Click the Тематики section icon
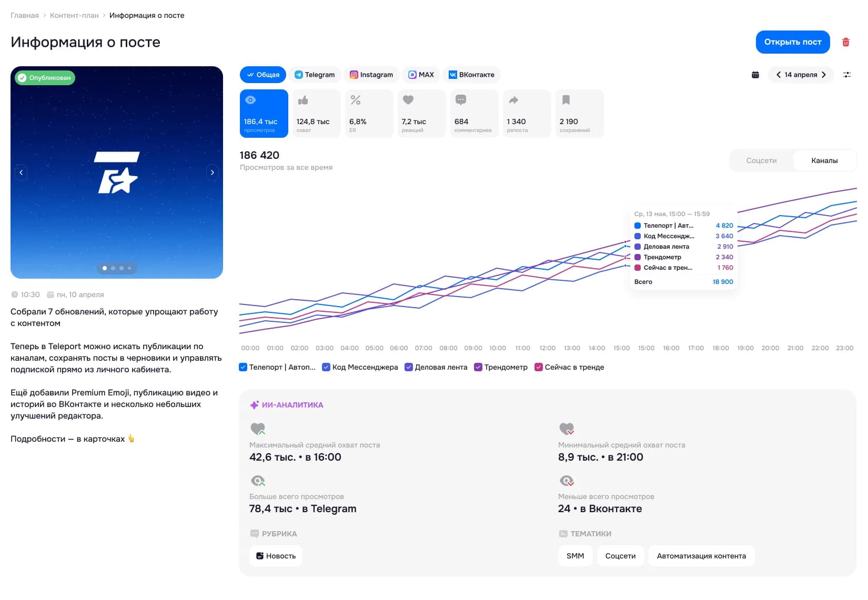The image size is (868, 600). pyautogui.click(x=563, y=534)
